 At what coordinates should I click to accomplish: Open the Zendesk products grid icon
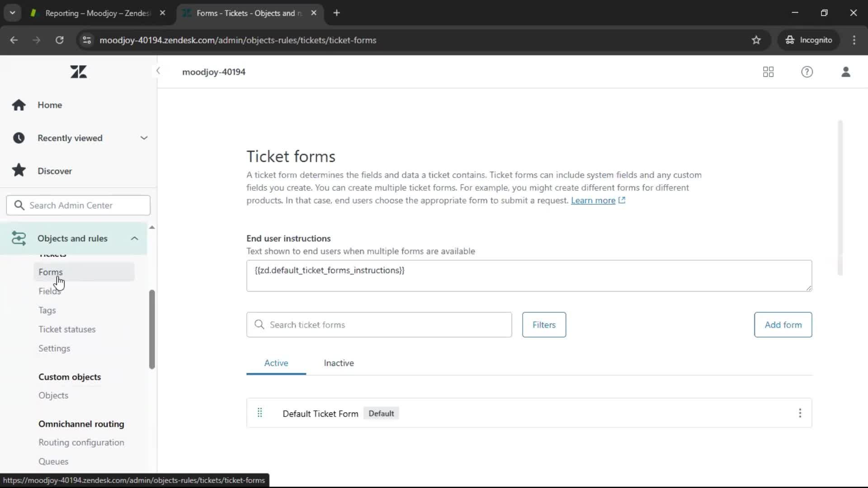768,72
